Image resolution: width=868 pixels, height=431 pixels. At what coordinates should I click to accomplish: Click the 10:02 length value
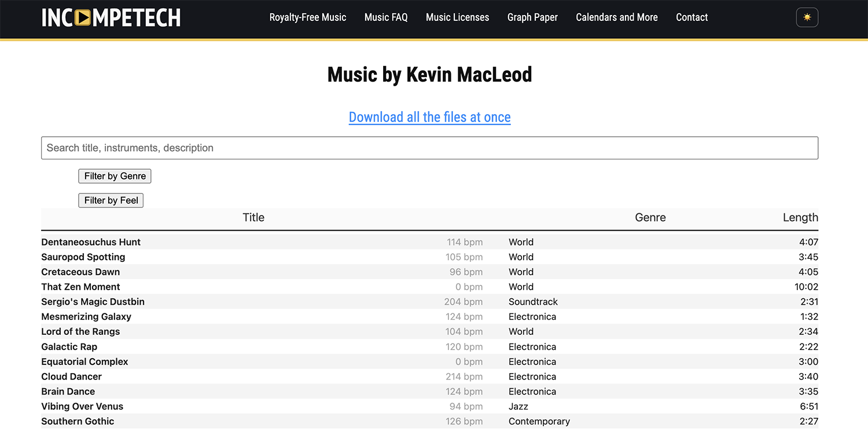click(x=807, y=287)
